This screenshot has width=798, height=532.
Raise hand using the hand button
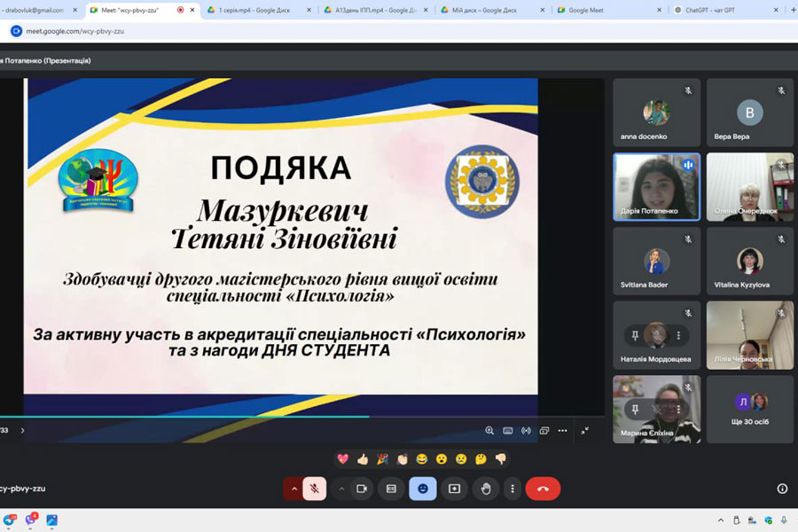(486, 489)
